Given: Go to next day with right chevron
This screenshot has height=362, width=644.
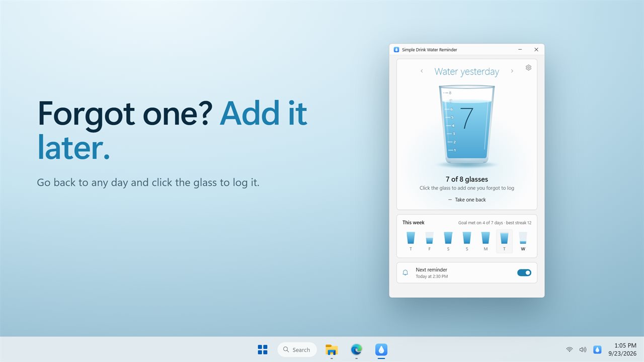Looking at the screenshot, I should coord(512,71).
